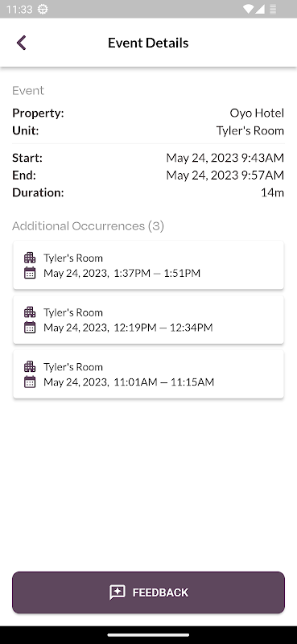This screenshot has width=297, height=644.
Task: Select the Start time May 24 9:43AM
Action: [x=225, y=158]
